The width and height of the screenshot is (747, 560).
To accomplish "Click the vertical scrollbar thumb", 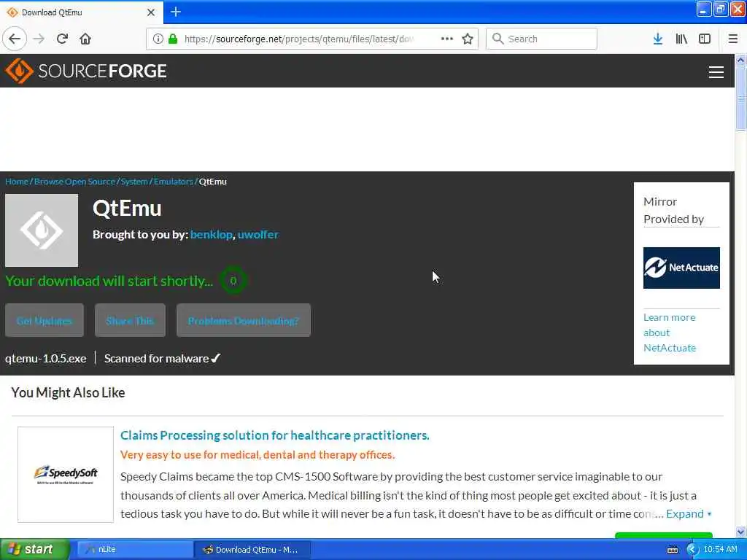I will (740, 98).
